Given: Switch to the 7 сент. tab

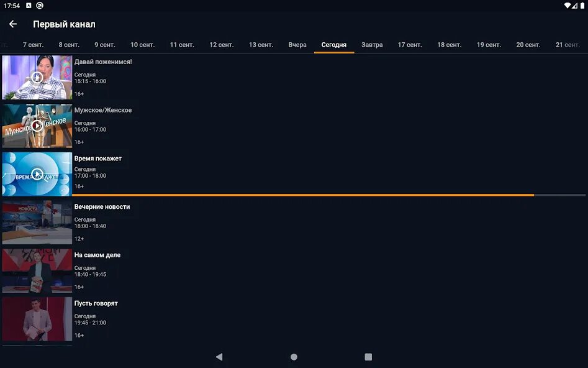Looking at the screenshot, I should click(33, 45).
